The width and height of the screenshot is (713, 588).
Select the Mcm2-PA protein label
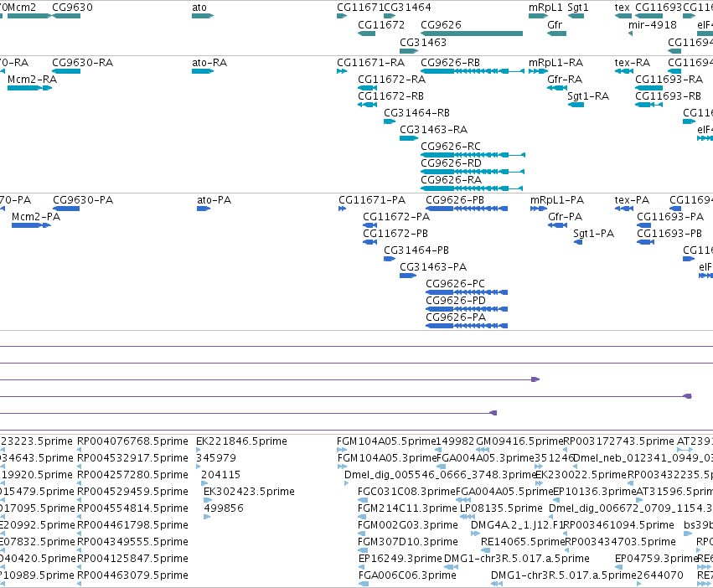point(36,217)
